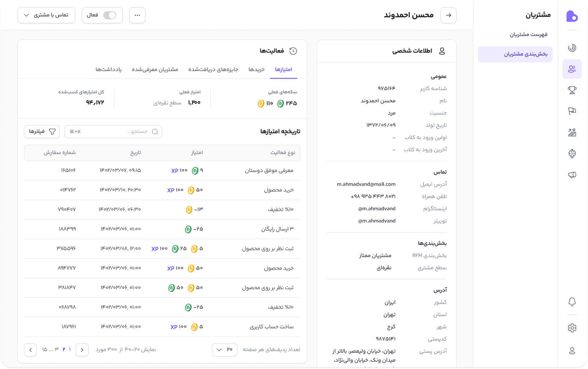The image size is (588, 369).
Task: Go to page ۱ in pagination
Action: pos(70,350)
